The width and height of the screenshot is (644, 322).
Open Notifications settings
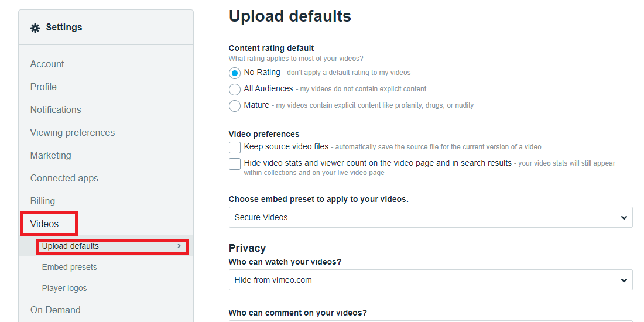(x=56, y=110)
